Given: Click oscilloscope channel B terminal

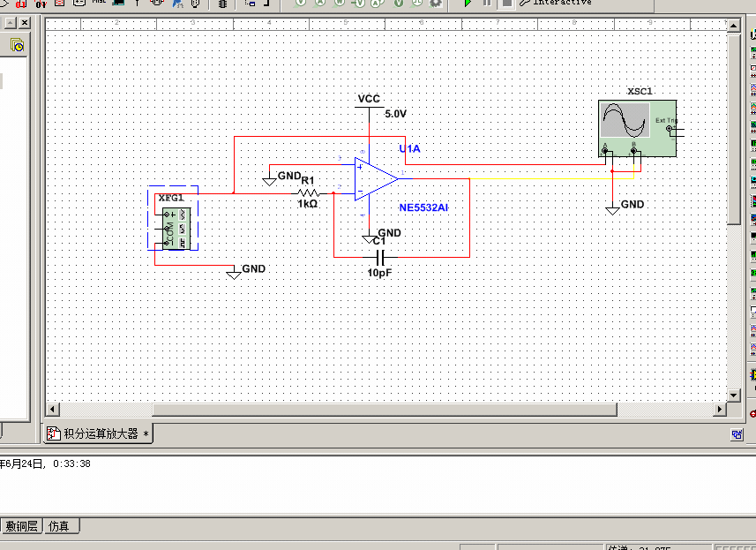Looking at the screenshot, I should tap(633, 151).
